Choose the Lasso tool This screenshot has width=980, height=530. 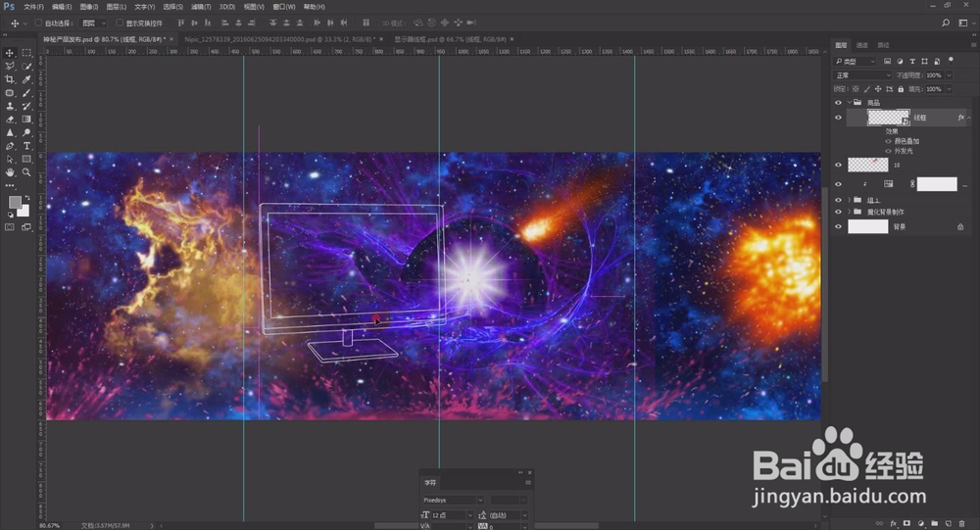(x=10, y=67)
